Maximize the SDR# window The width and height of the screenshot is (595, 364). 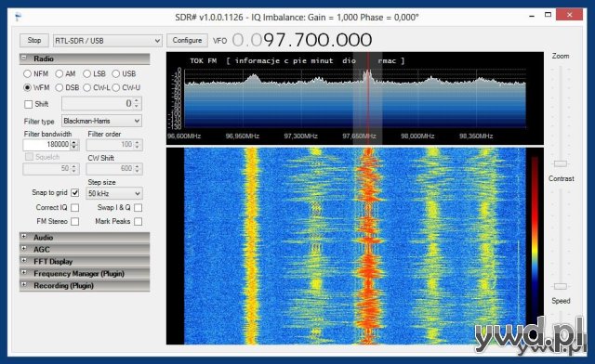548,15
